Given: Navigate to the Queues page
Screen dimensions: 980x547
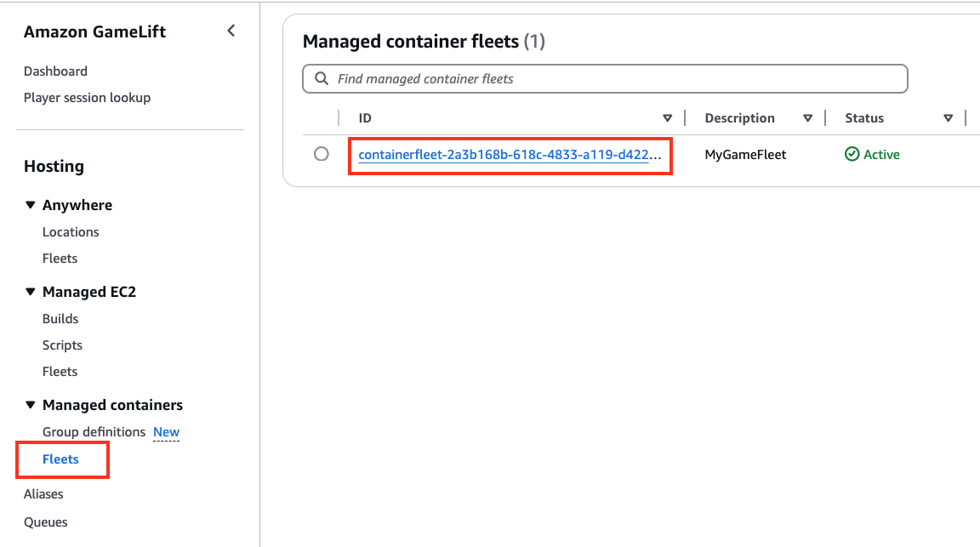Looking at the screenshot, I should tap(45, 521).
